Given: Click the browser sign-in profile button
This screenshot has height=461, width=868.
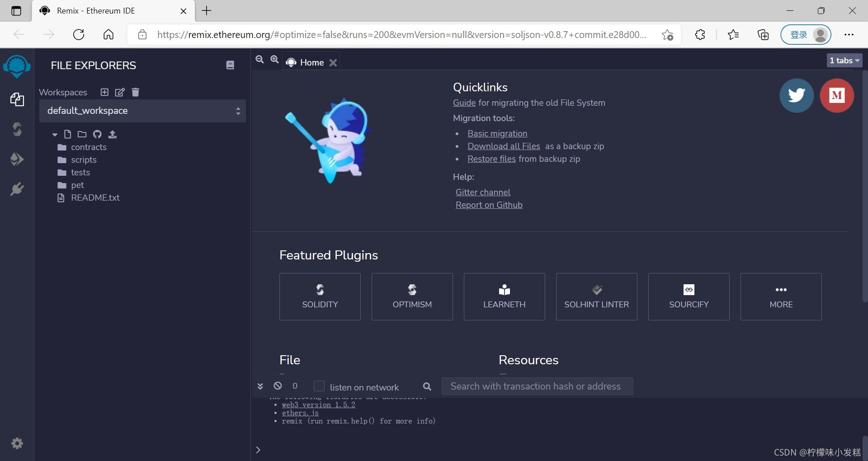Looking at the screenshot, I should coord(806,34).
